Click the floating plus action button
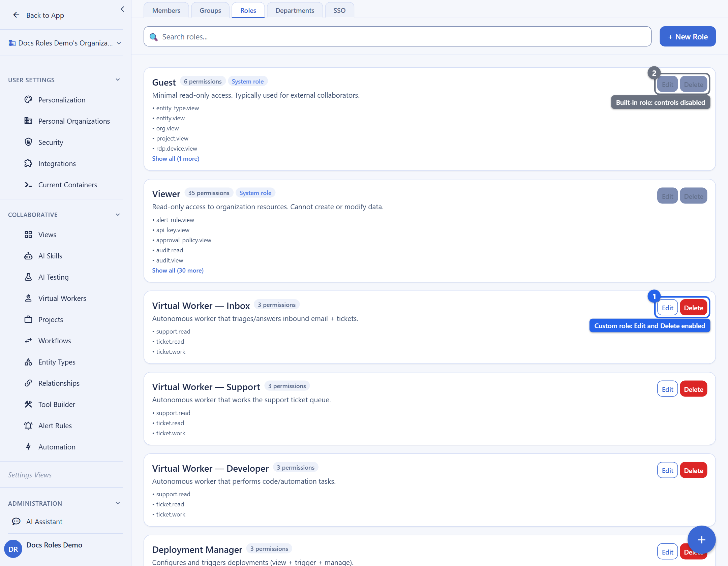The height and width of the screenshot is (566, 728). (x=702, y=540)
